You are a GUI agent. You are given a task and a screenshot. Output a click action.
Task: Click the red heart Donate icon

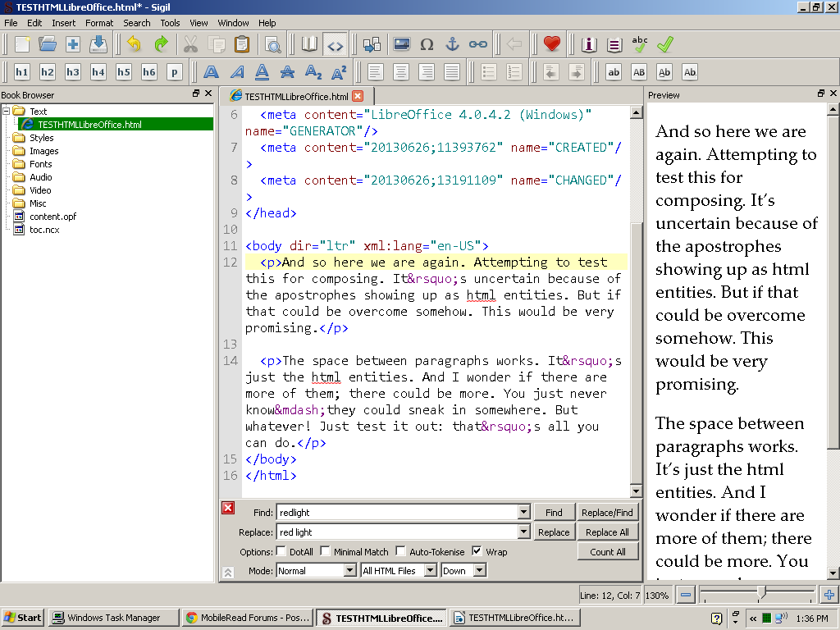[x=551, y=44]
